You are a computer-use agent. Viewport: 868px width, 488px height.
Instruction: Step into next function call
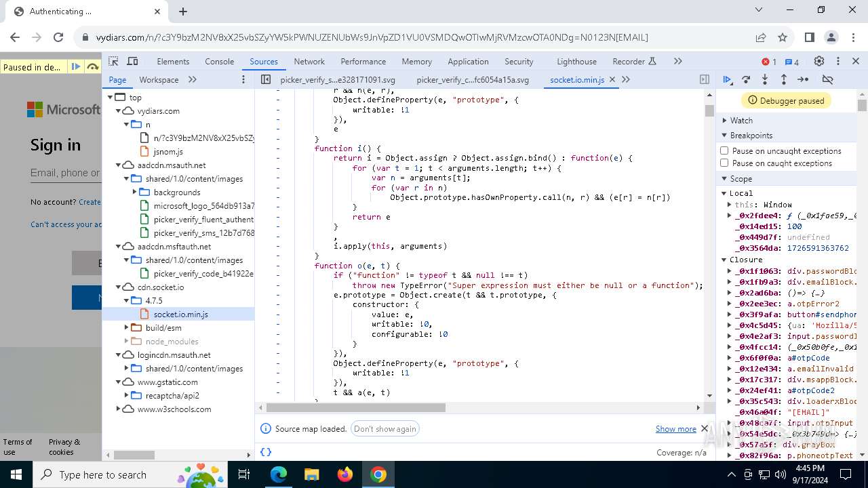[x=765, y=79]
